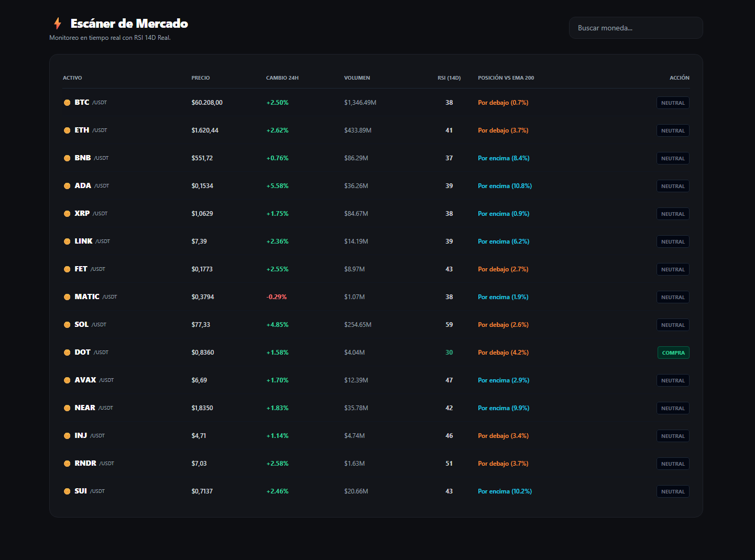Select the BTC asset name
Image resolution: width=755 pixels, height=560 pixels.
point(82,102)
